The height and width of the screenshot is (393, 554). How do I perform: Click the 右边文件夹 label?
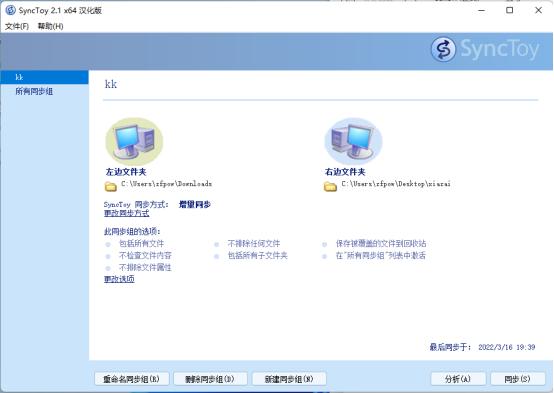coord(345,172)
